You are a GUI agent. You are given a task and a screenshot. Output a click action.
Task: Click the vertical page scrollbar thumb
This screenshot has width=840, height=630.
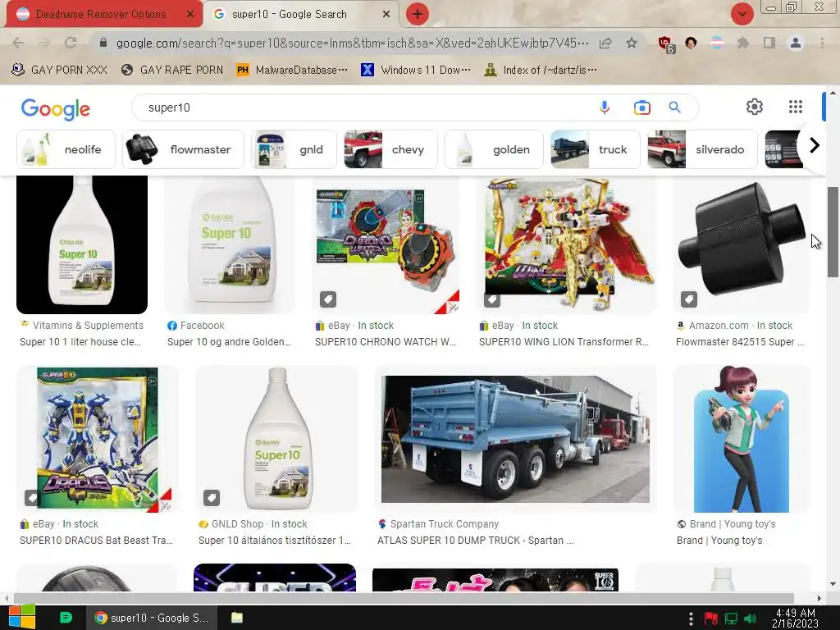tap(833, 232)
